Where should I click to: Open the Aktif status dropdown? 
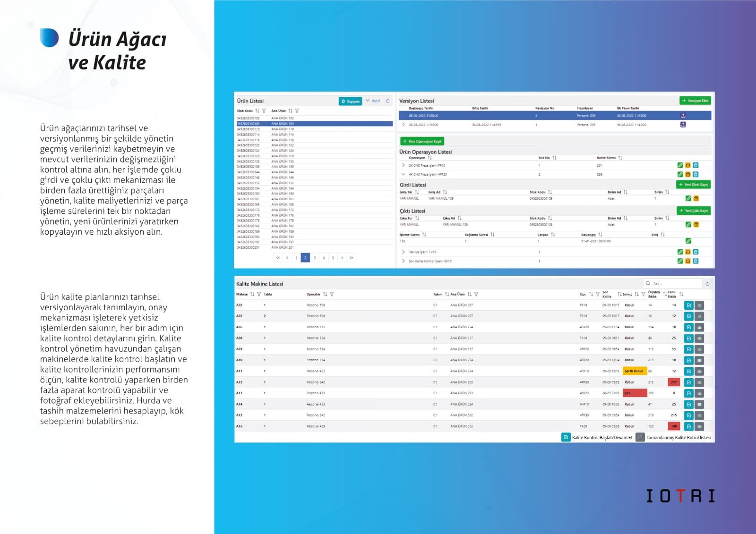[x=373, y=101]
